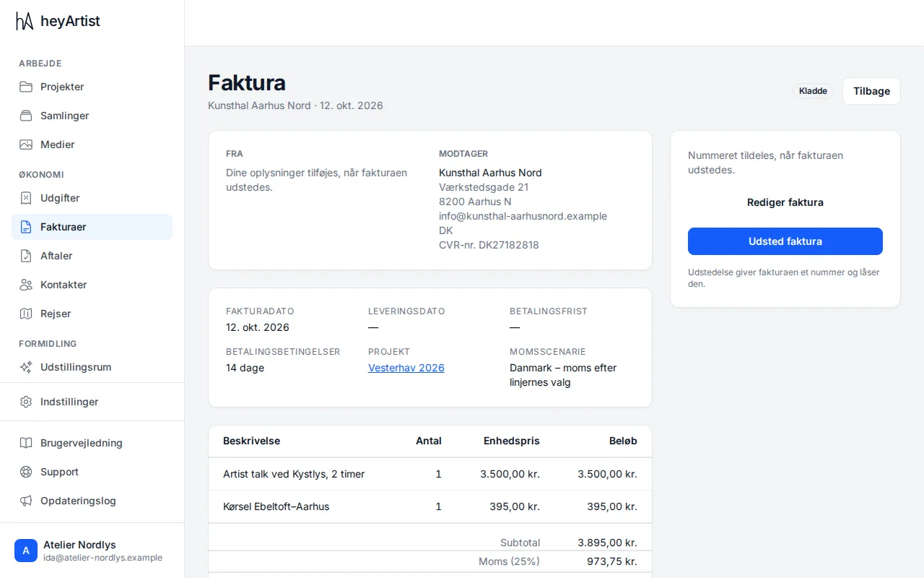Image resolution: width=924 pixels, height=578 pixels.
Task: Click the Indstillinger gear icon
Action: 26,402
